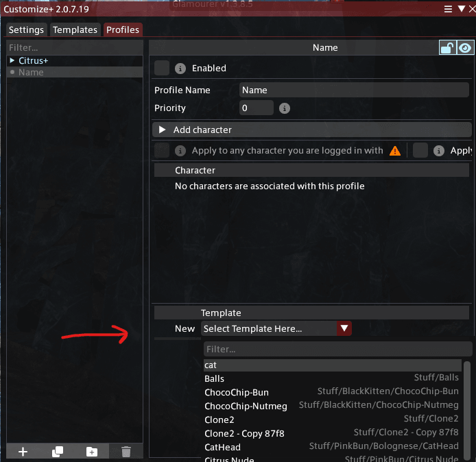Enable the profile with the Enabled checkbox
476x462 pixels.
[x=162, y=68]
